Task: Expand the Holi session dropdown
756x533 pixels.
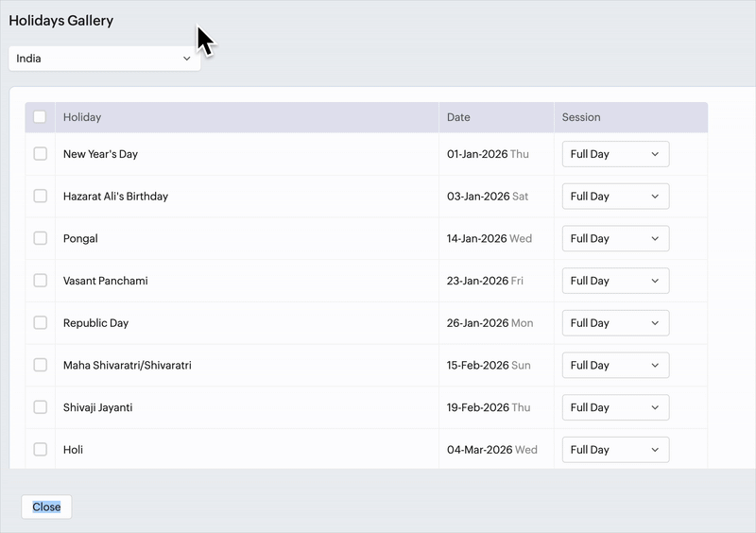Action: click(x=616, y=450)
